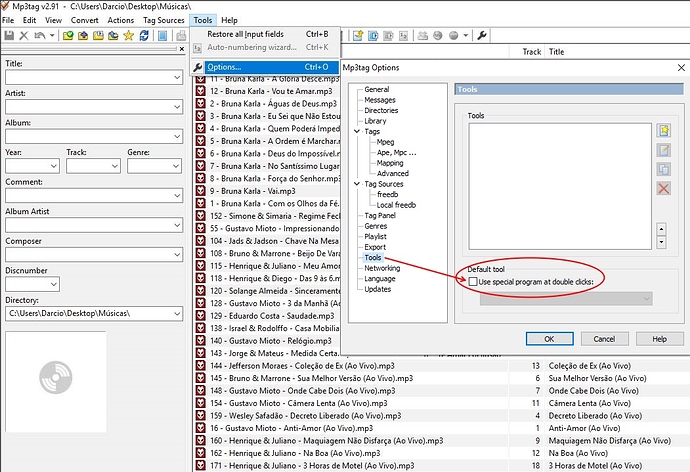Open the Title field dropdown
690x472 pixels.
pos(177,77)
